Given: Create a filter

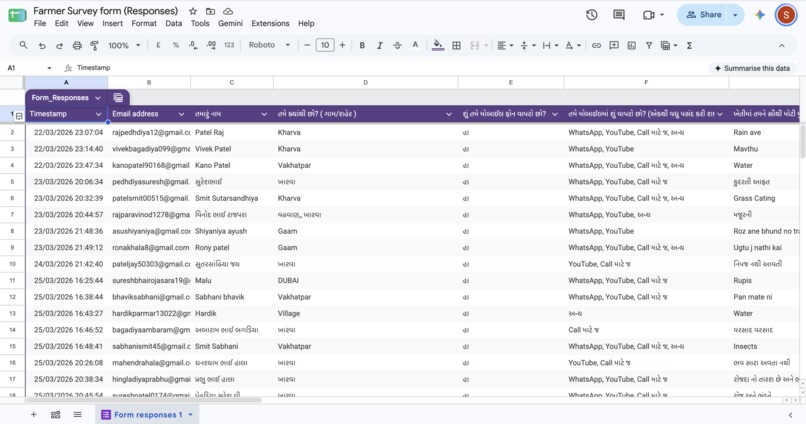Looking at the screenshot, I should [649, 45].
